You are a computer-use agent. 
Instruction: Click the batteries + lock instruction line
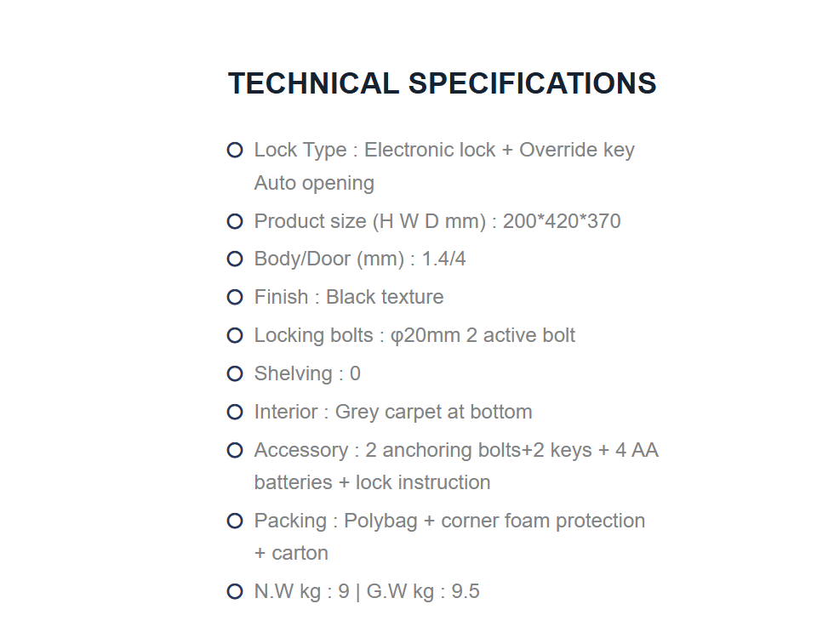pyautogui.click(x=372, y=482)
